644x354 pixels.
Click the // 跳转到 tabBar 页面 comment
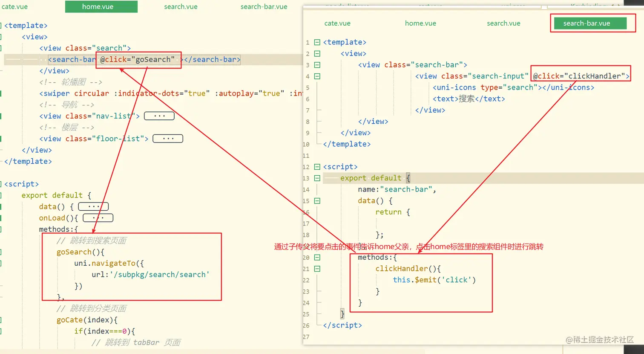(136, 342)
